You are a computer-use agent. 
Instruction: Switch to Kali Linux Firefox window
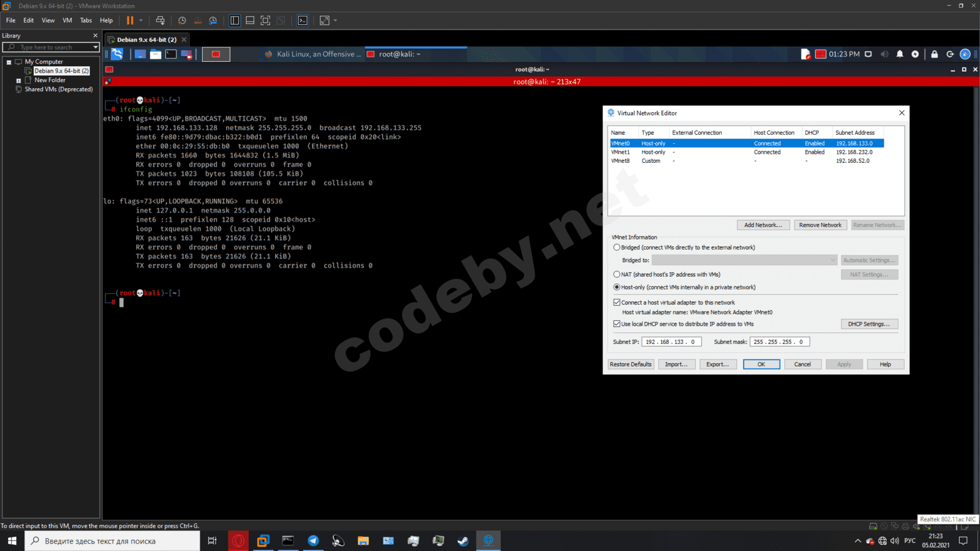tap(312, 54)
